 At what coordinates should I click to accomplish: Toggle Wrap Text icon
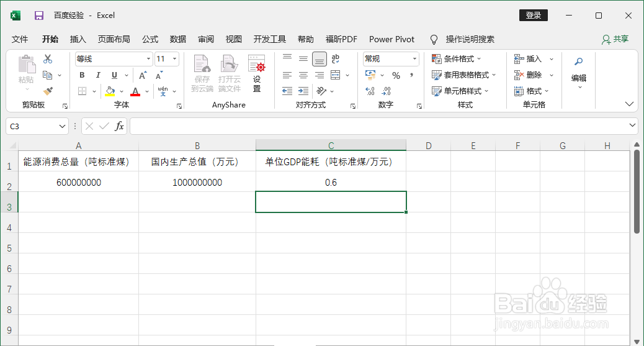[x=336, y=59]
